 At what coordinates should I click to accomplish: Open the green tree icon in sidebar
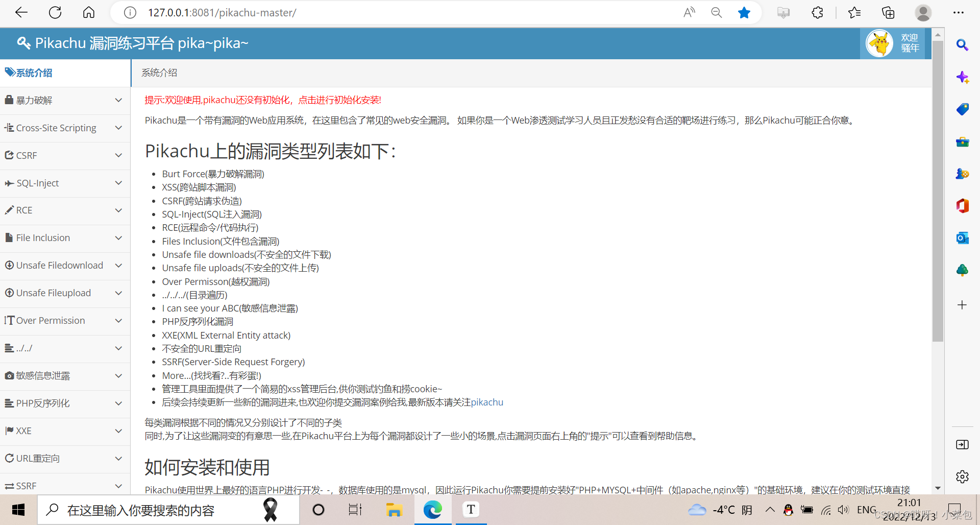click(x=962, y=270)
